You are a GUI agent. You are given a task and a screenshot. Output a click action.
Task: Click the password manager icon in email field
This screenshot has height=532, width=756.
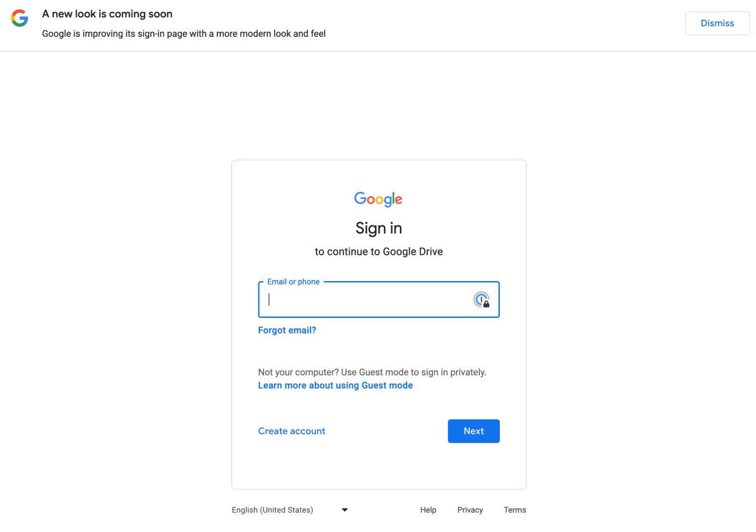(x=481, y=300)
